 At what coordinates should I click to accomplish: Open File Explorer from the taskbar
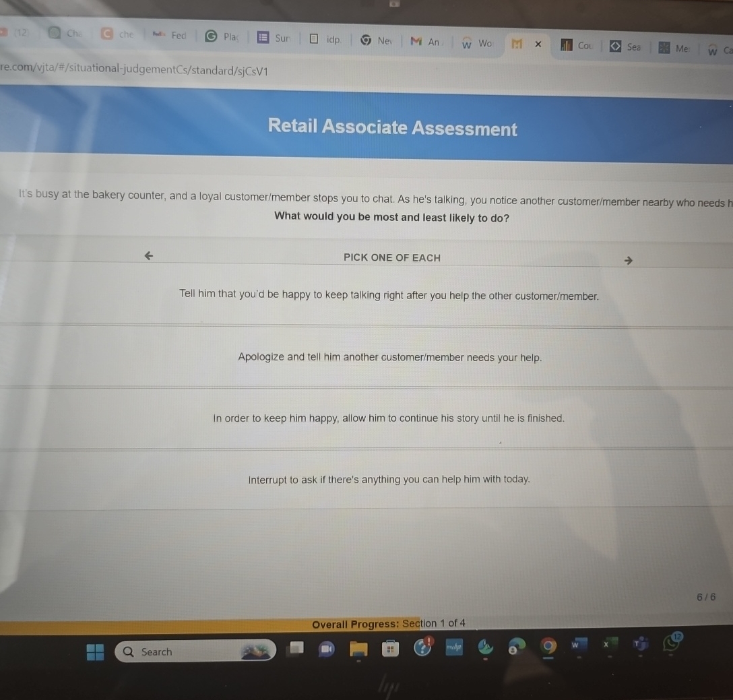pyautogui.click(x=358, y=649)
